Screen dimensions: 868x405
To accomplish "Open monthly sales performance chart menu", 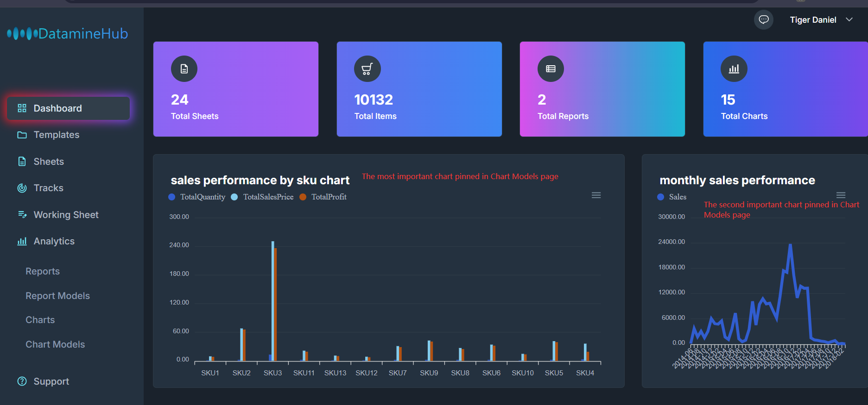I will [x=841, y=195].
